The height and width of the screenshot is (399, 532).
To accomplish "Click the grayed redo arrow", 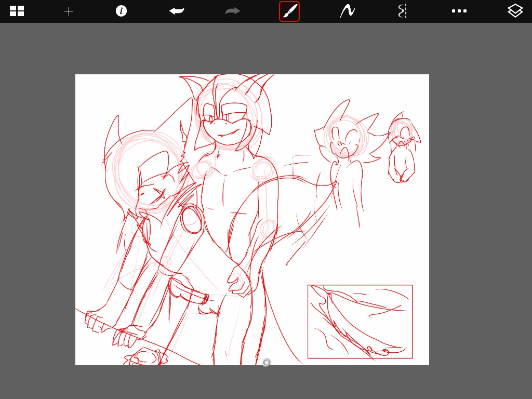I will 232,11.
